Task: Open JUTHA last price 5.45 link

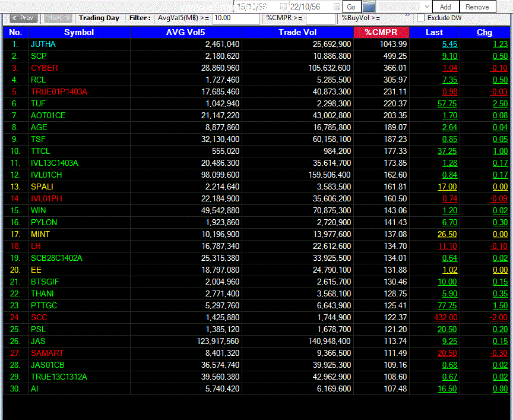Action: point(450,44)
